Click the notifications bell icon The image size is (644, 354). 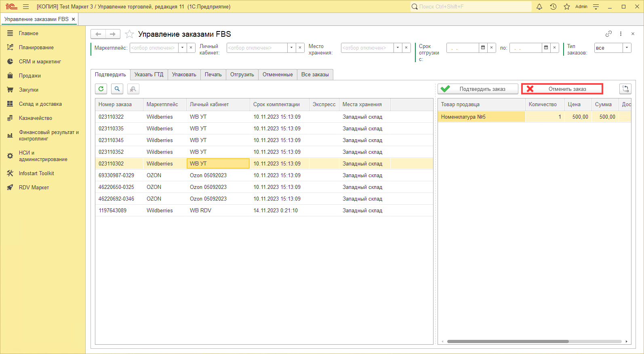click(539, 6)
